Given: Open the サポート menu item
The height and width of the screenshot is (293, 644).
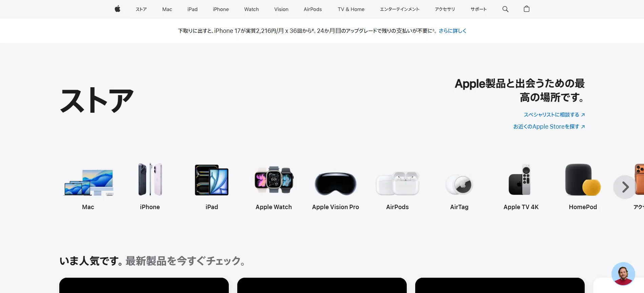Looking at the screenshot, I should (x=478, y=9).
